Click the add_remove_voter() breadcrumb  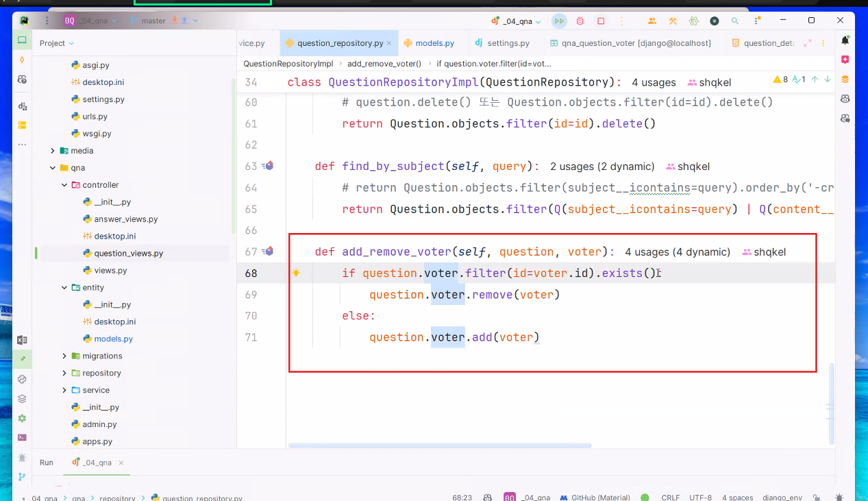384,64
